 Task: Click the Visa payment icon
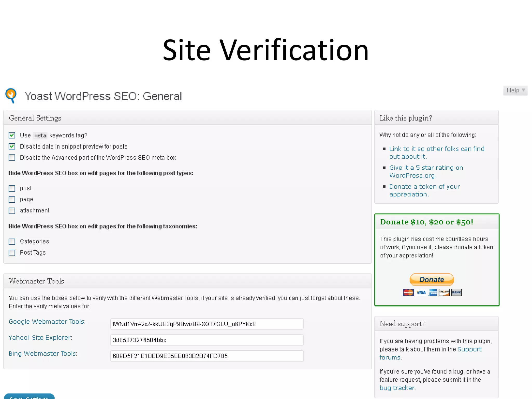pyautogui.click(x=421, y=292)
